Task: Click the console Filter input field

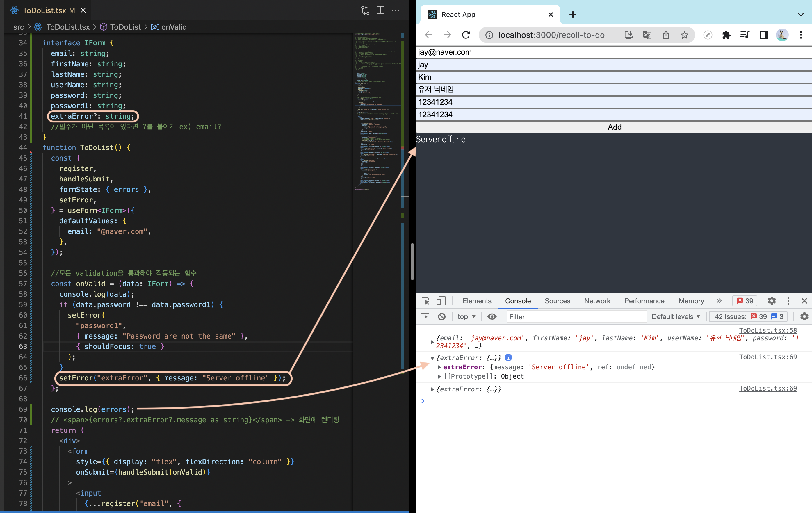Action: pos(576,316)
